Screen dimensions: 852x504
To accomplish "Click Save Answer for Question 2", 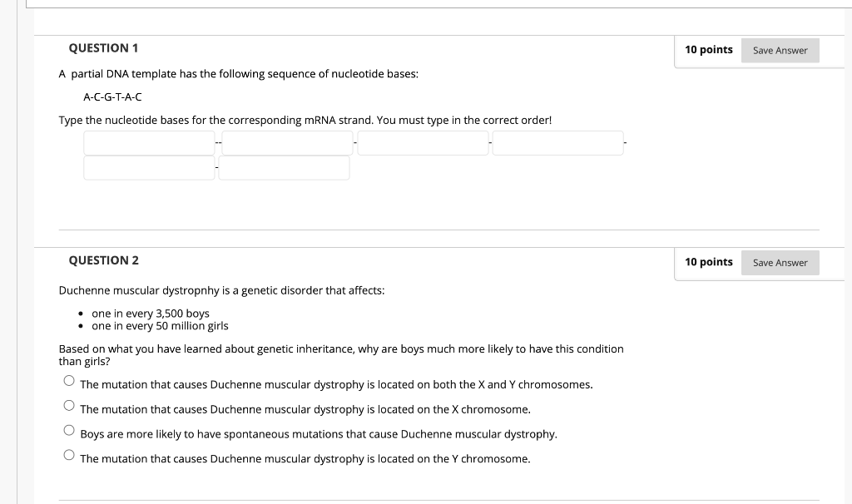I will coord(779,262).
